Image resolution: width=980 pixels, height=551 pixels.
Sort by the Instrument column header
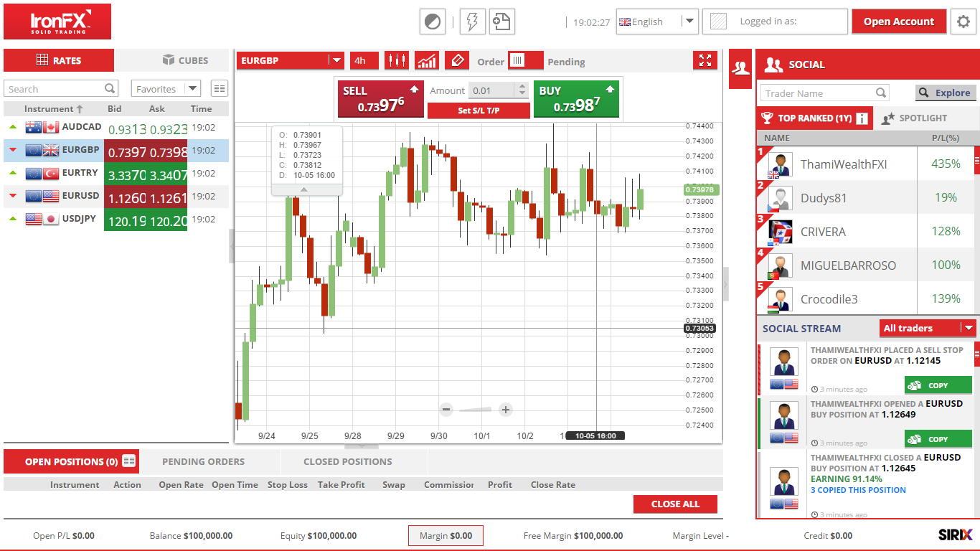coord(54,109)
